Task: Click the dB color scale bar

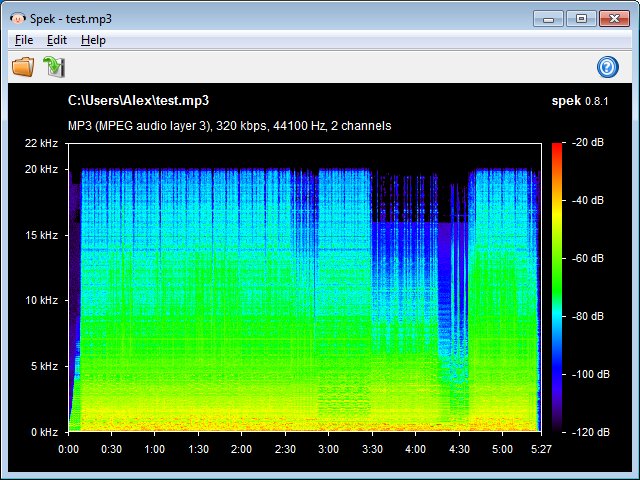Action: (556, 287)
